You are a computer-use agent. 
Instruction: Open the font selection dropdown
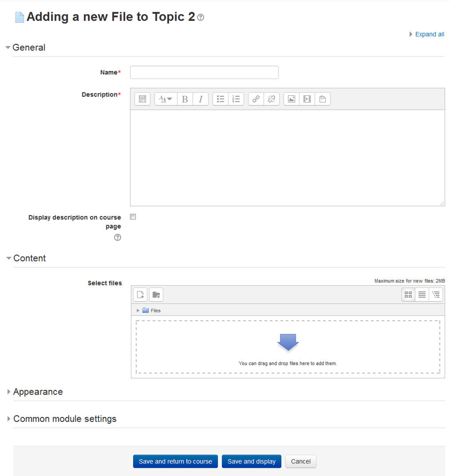165,99
